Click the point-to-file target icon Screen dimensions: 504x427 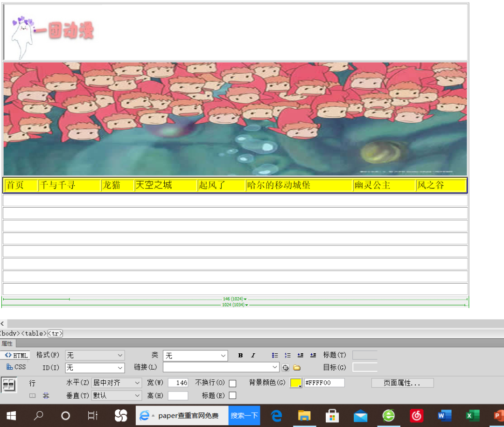click(x=286, y=368)
